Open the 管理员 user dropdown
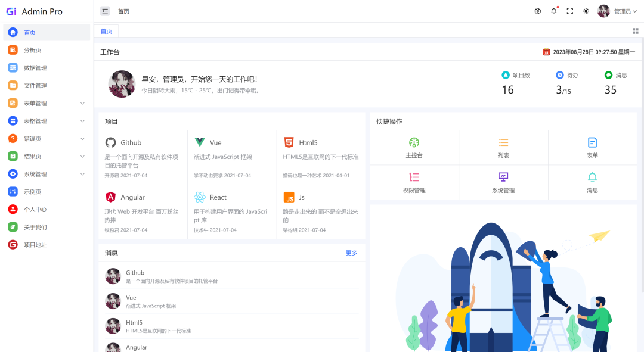Image resolution: width=644 pixels, height=352 pixels. tap(623, 11)
